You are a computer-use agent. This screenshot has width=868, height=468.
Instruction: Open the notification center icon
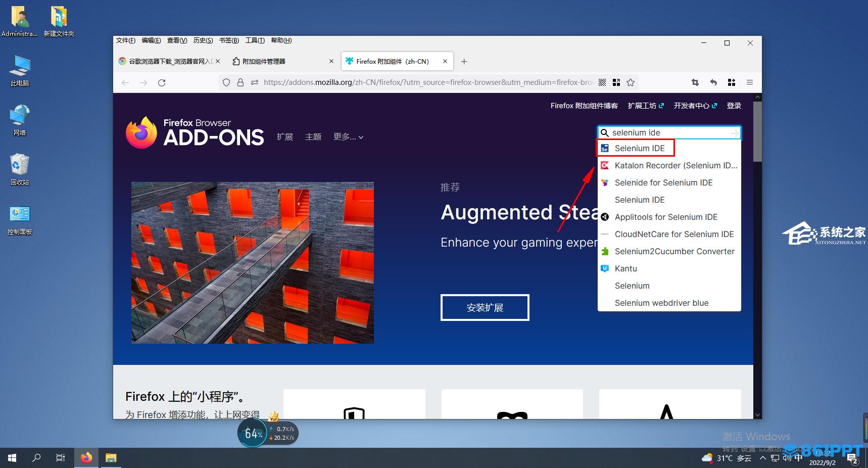click(853, 459)
